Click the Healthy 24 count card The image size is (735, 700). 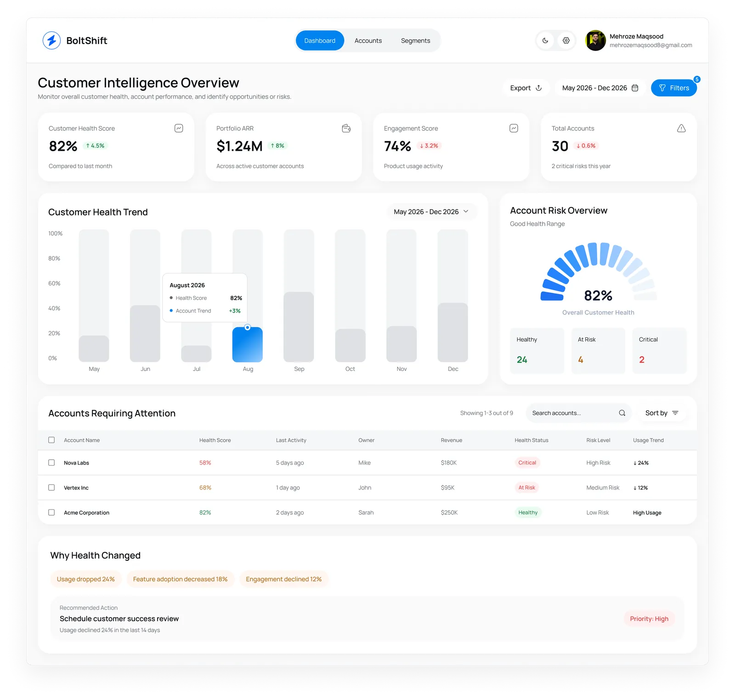(x=537, y=350)
